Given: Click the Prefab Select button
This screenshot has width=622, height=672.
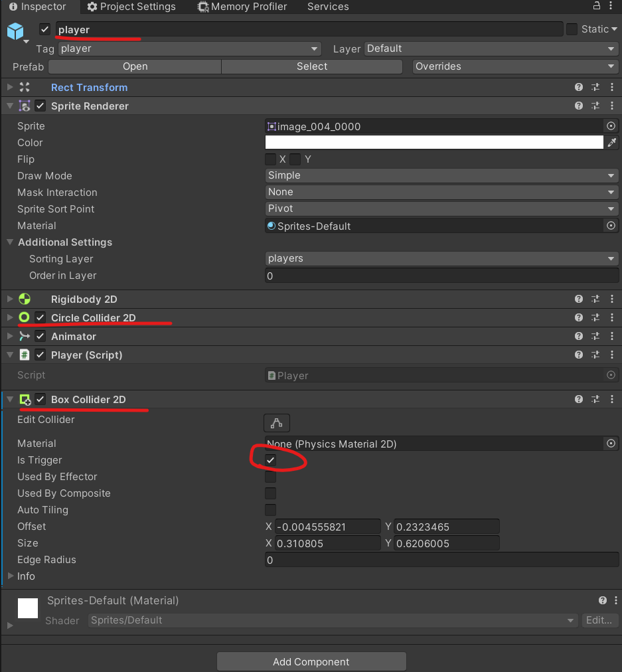Looking at the screenshot, I should tap(312, 66).
